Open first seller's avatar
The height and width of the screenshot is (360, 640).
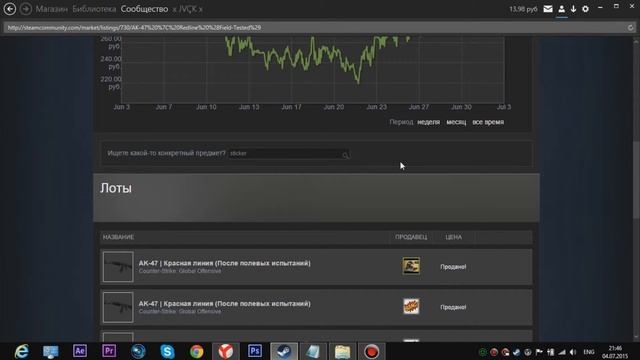click(x=411, y=266)
